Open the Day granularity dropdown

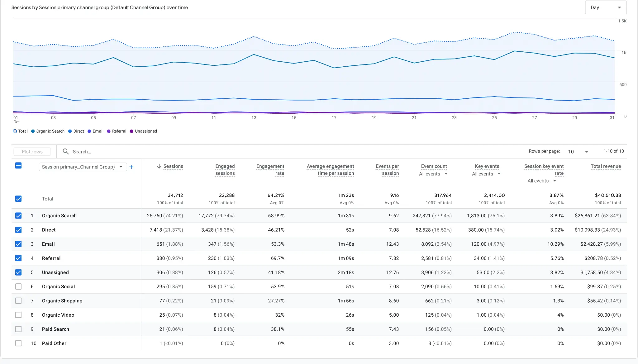(x=606, y=7)
